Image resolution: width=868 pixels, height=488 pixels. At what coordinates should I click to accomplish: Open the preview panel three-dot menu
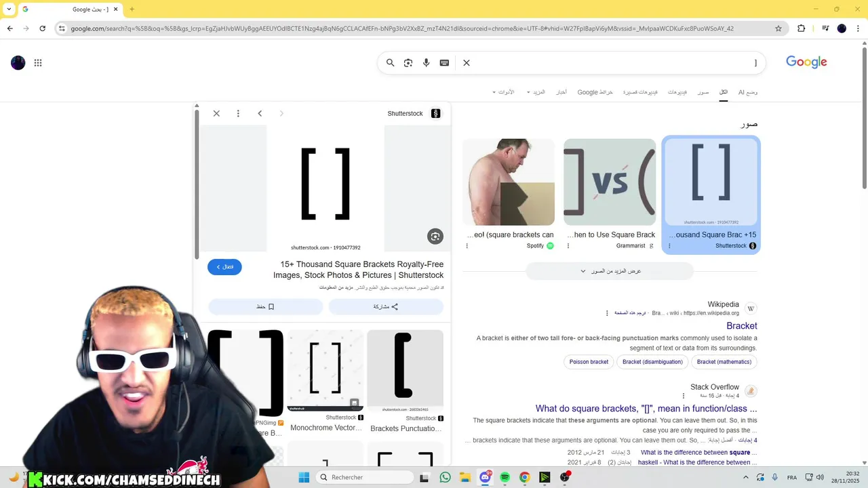[238, 113]
